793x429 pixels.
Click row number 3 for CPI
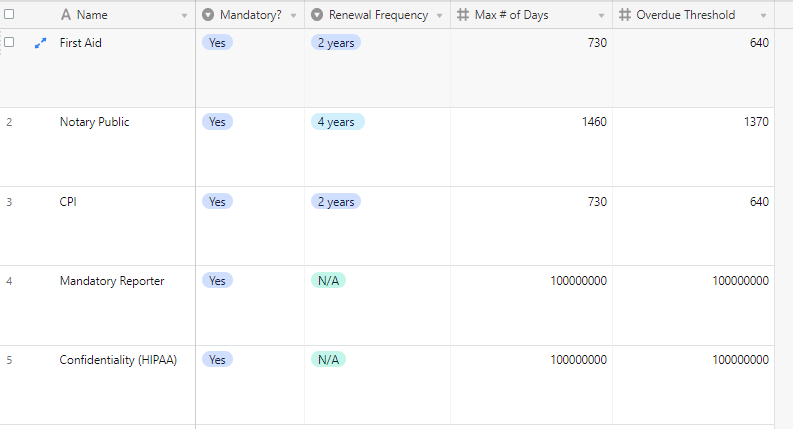point(9,202)
